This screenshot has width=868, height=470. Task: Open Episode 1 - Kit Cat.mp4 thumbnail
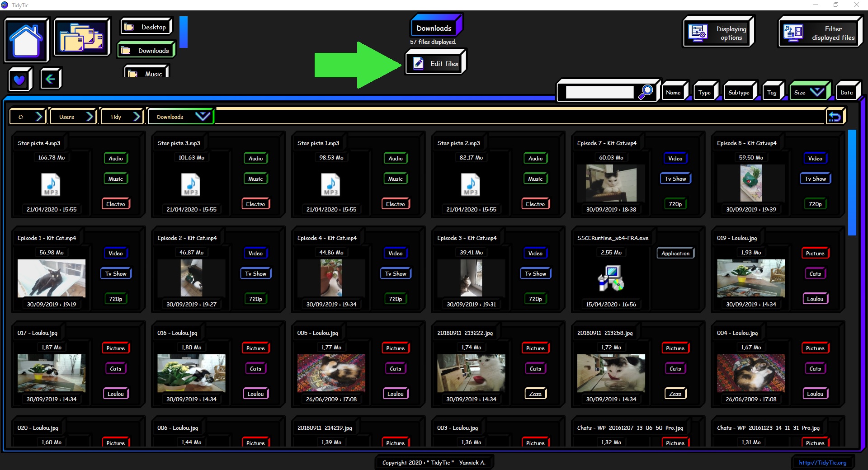51,278
